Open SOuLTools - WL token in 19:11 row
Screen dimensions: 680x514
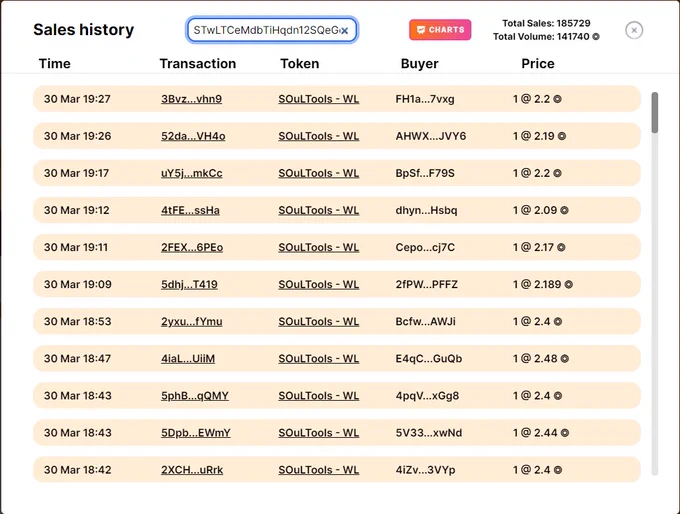(318, 247)
